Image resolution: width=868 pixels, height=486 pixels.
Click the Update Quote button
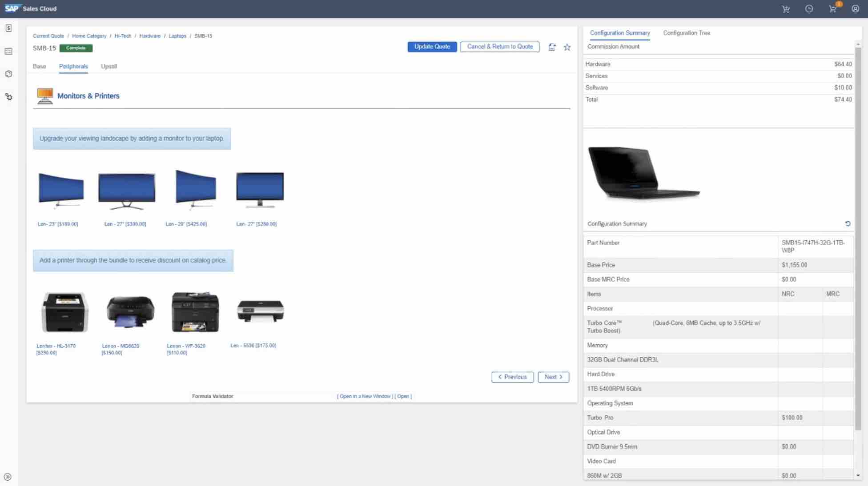click(x=432, y=47)
